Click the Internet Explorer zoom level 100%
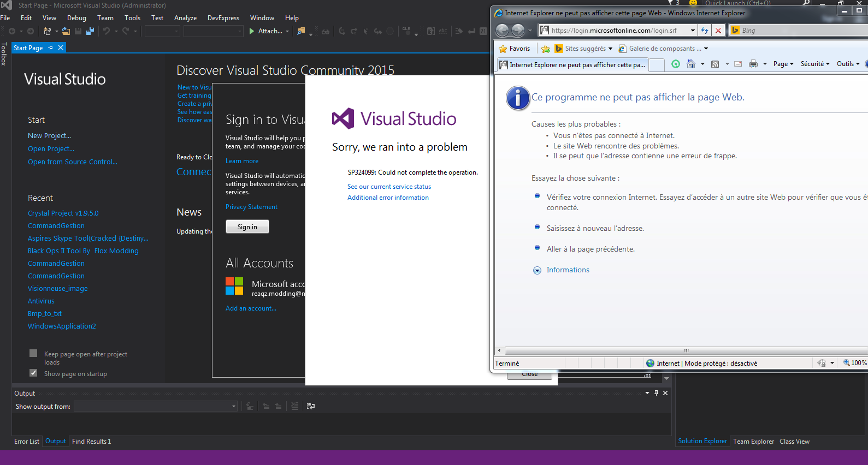 click(x=855, y=363)
